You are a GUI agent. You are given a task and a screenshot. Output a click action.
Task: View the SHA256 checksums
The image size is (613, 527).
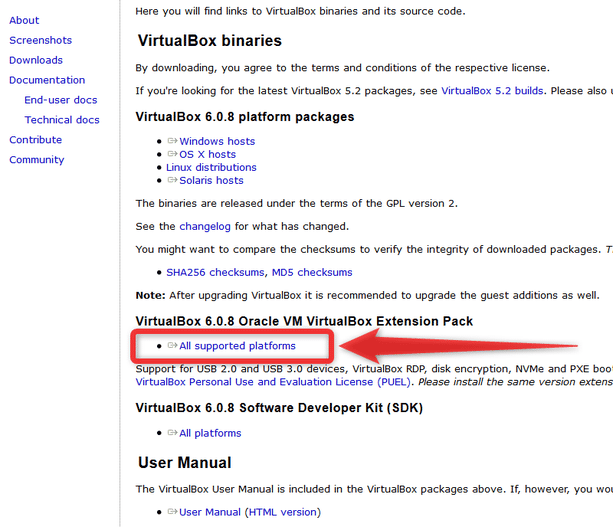215,272
